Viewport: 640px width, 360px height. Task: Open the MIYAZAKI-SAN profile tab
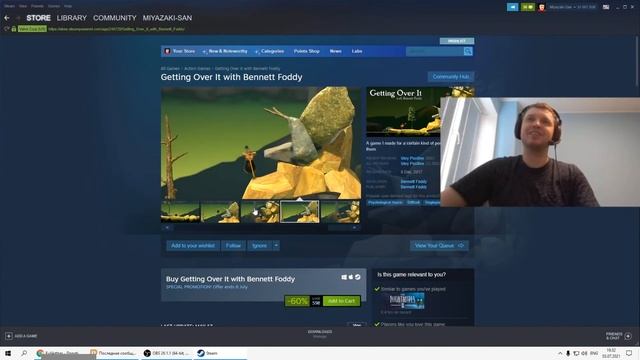[167, 18]
